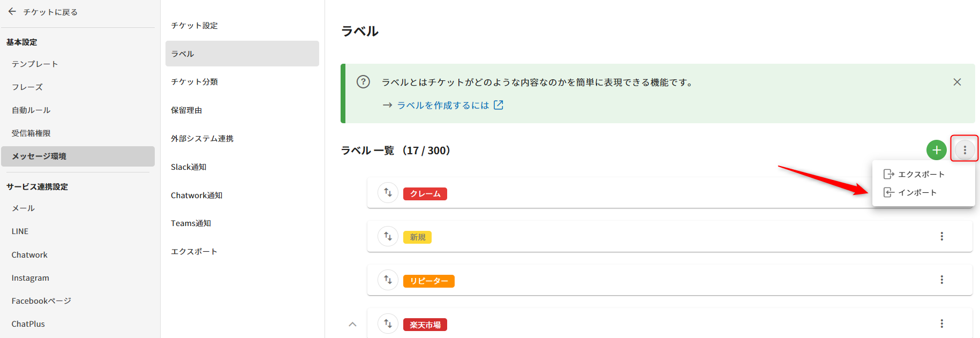980x338 pixels.
Task: Open options menu for 新規 label row
Action: coord(941,236)
